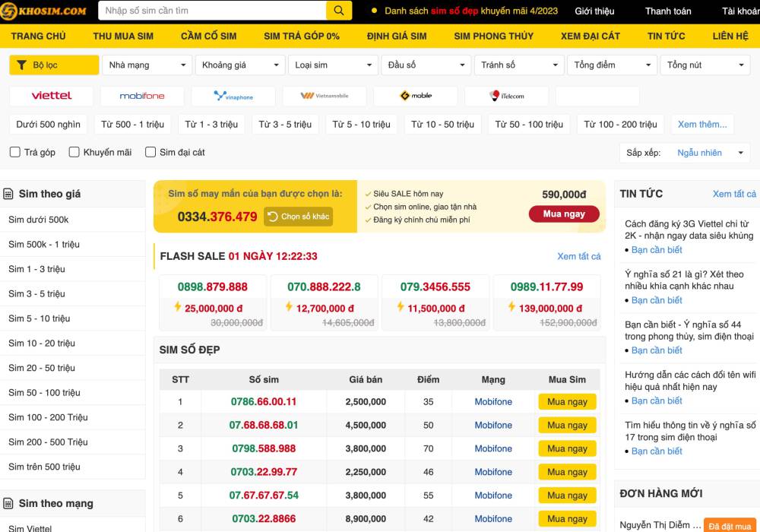Open sidebar Sim 5 - 10 triệu
The image size is (760, 532).
[40, 318]
